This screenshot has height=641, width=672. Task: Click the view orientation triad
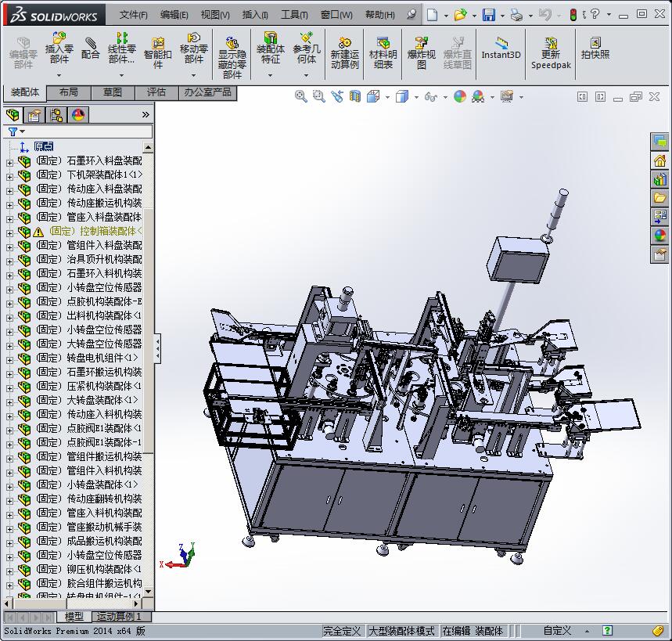point(178,556)
